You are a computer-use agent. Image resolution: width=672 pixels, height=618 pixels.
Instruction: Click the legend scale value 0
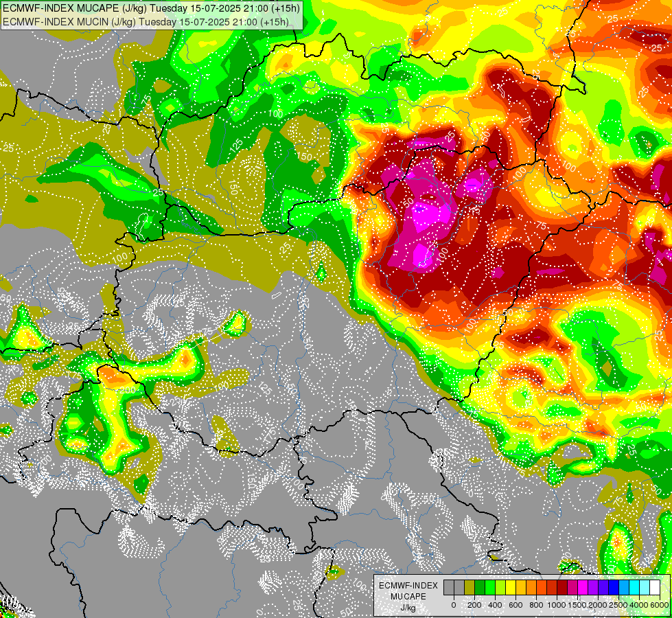[x=454, y=605]
